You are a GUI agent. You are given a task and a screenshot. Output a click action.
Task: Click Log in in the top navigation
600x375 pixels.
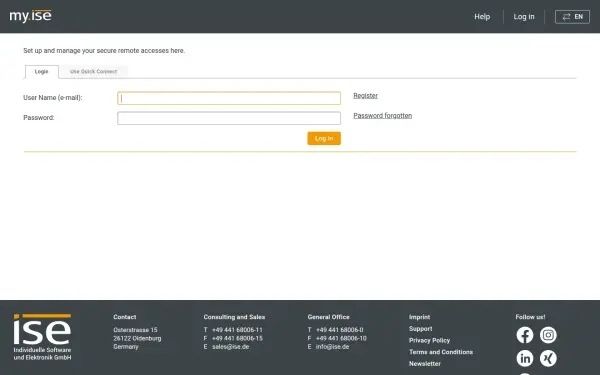pyautogui.click(x=524, y=17)
